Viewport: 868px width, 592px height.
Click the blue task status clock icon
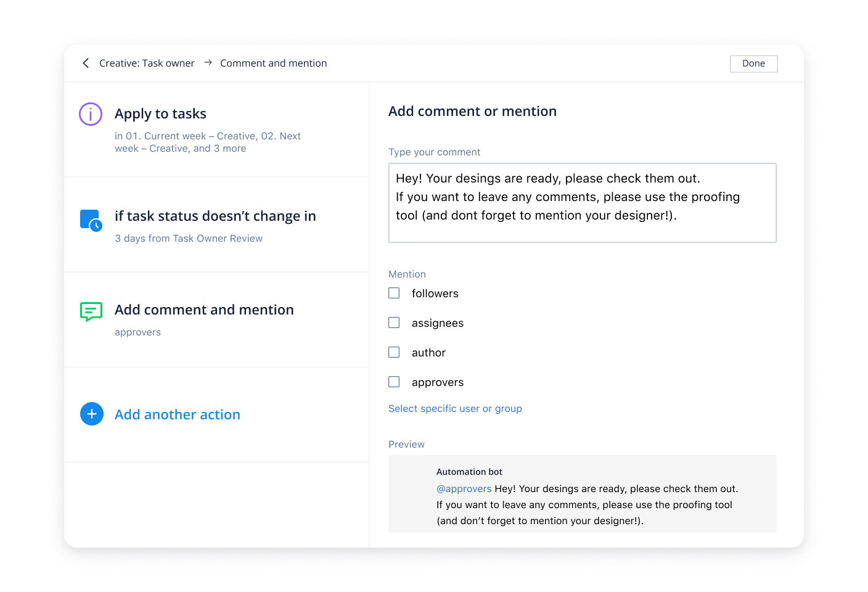pyautogui.click(x=91, y=220)
